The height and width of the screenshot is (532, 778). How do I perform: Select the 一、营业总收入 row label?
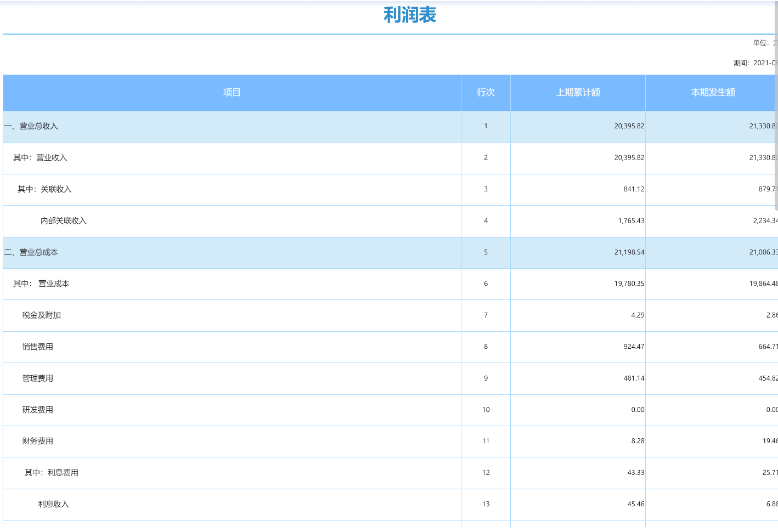click(31, 126)
